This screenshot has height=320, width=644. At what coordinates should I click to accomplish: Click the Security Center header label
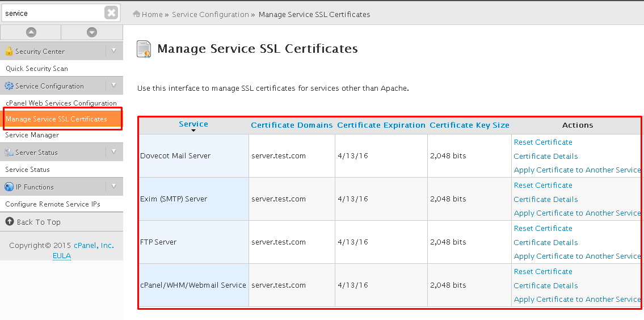40,52
